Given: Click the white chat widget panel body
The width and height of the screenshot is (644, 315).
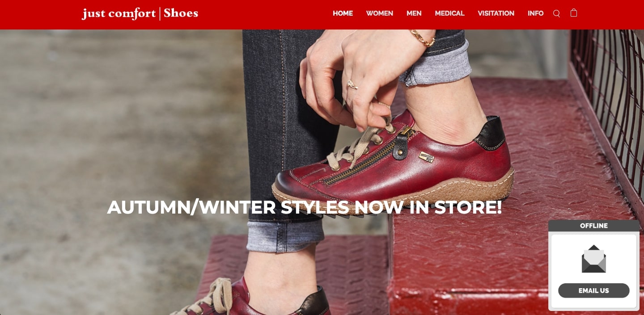Looking at the screenshot, I should [594, 271].
